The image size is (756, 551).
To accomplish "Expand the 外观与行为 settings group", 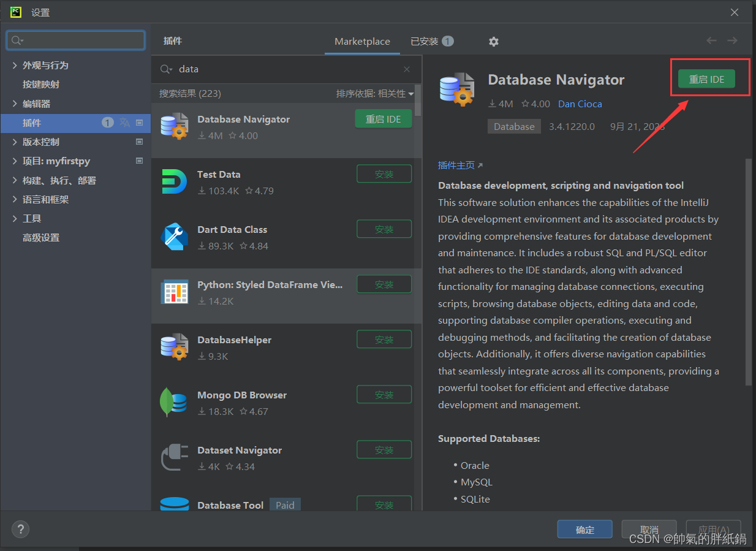I will (x=15, y=65).
